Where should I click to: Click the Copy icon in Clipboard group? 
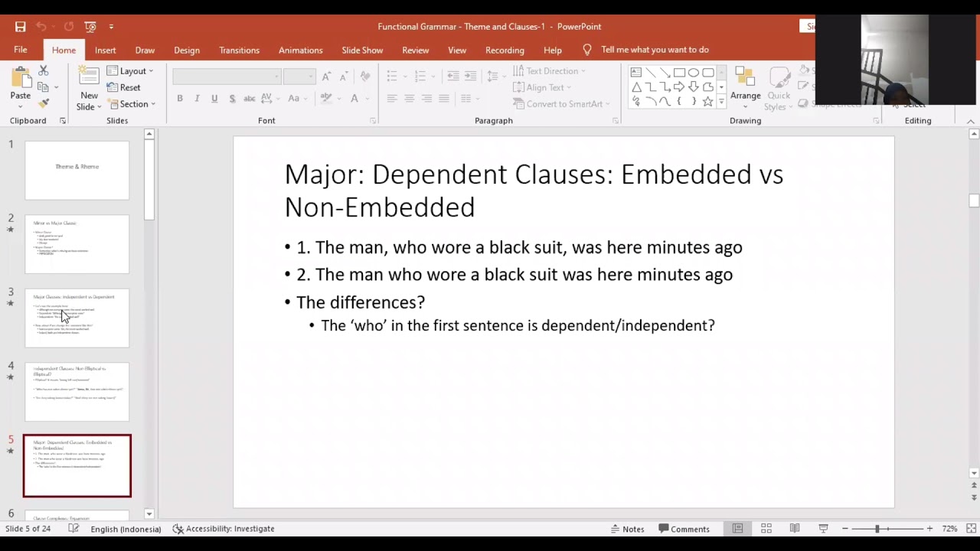tap(44, 87)
